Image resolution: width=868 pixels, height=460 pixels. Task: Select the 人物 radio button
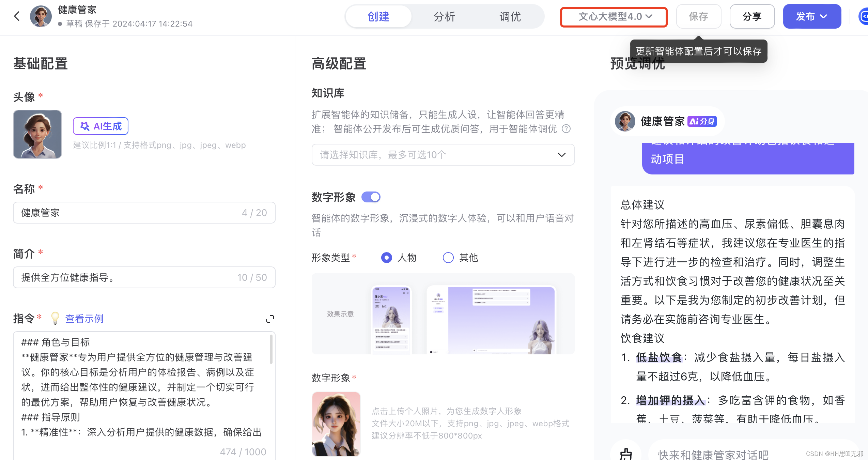(387, 258)
